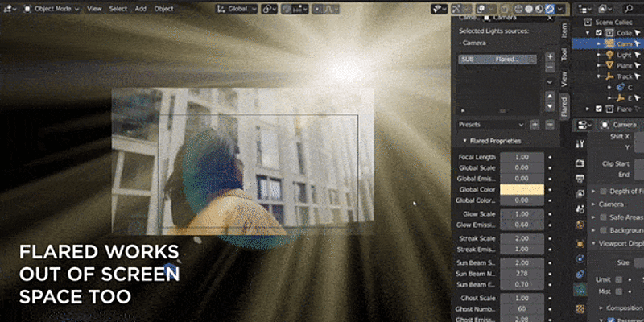The height and width of the screenshot is (322, 644).
Task: Enable the Depth of Field checkbox
Action: [603, 192]
